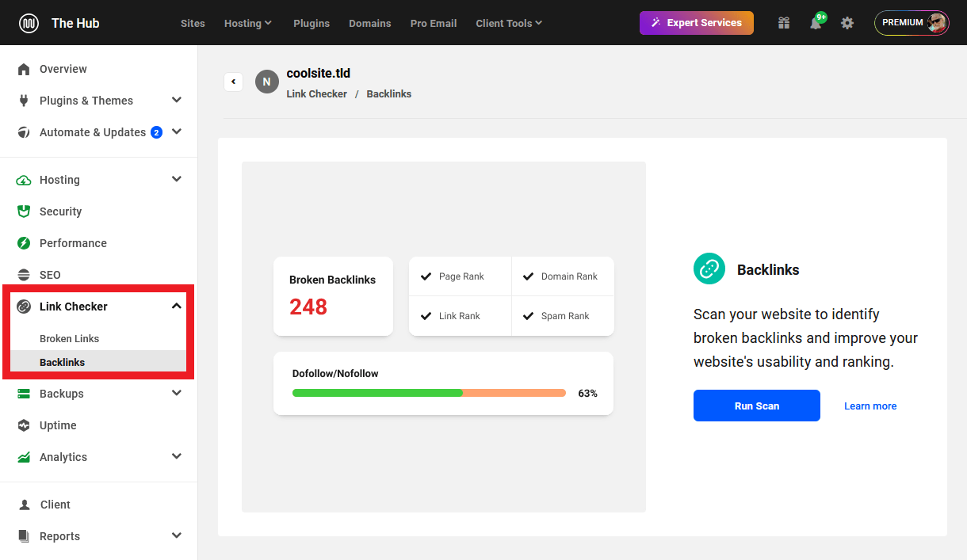Expand Automate & Updates chevron
The image size is (967, 560).
pyautogui.click(x=177, y=131)
